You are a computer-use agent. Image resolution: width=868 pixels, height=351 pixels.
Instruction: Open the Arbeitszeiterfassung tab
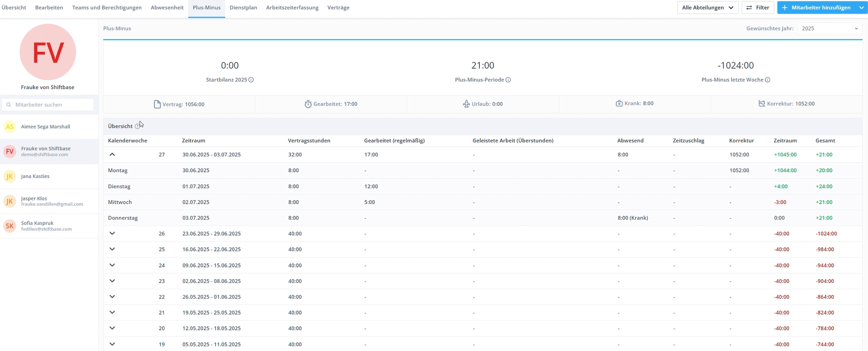(x=292, y=8)
